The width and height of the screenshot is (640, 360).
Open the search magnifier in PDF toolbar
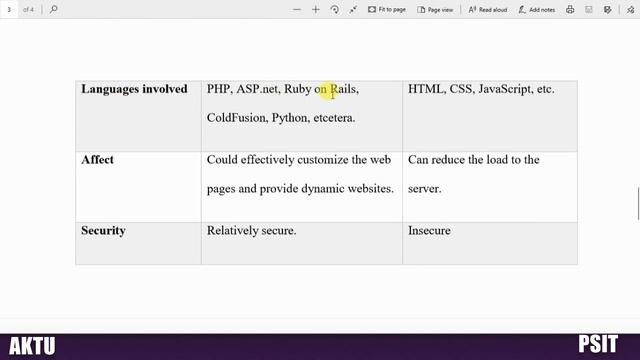(x=53, y=9)
